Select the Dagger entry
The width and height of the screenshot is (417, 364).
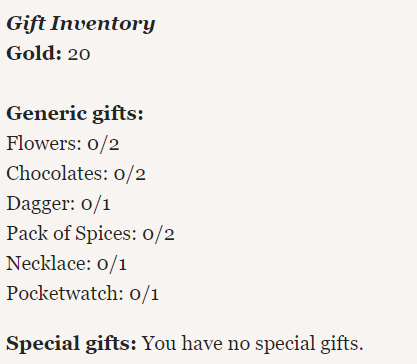58,204
